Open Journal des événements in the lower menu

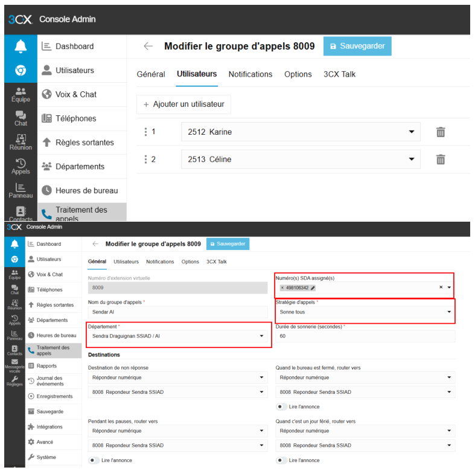53,381
